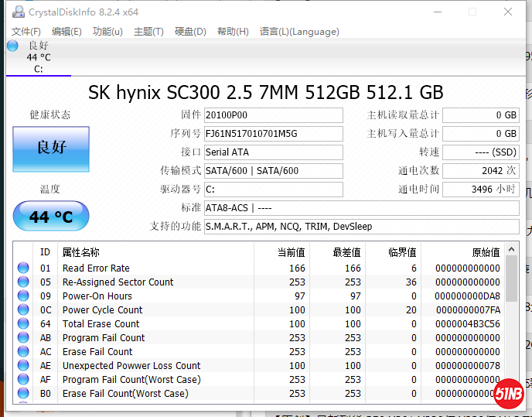
Task: Click status orb for Unexpected Powwer Loss Count
Action: [x=23, y=366]
